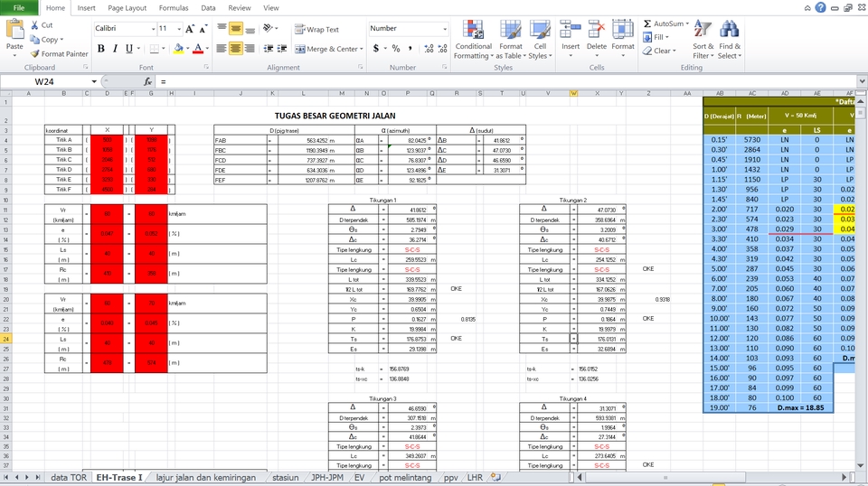This screenshot has width=868, height=486.
Task: Open Cell Styles gallery
Action: tap(540, 39)
